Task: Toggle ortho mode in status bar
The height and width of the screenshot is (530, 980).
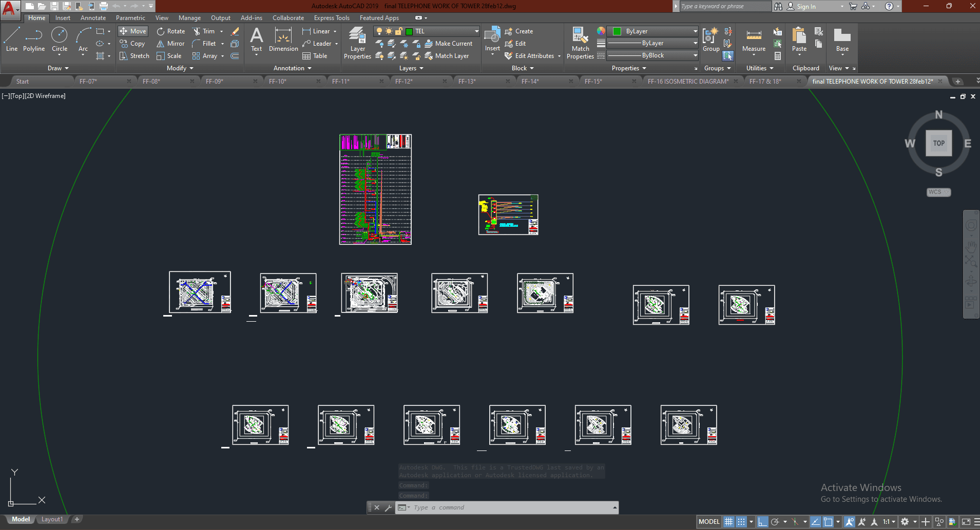Action: coord(763,522)
